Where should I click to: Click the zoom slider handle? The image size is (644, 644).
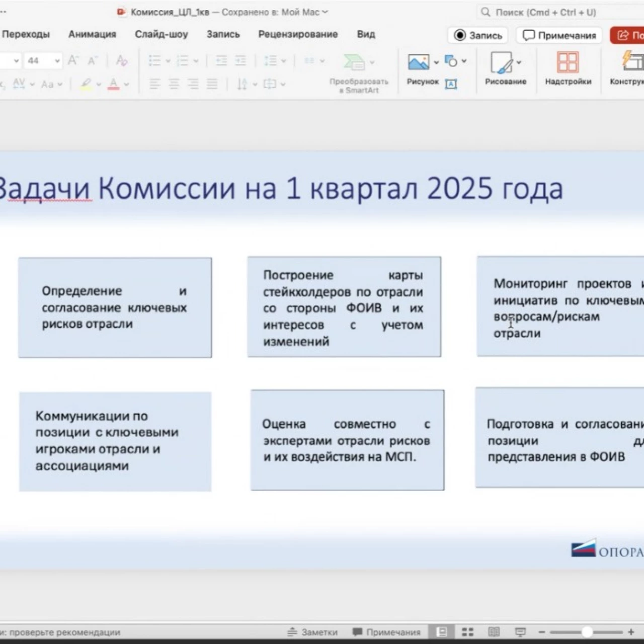coord(587,632)
